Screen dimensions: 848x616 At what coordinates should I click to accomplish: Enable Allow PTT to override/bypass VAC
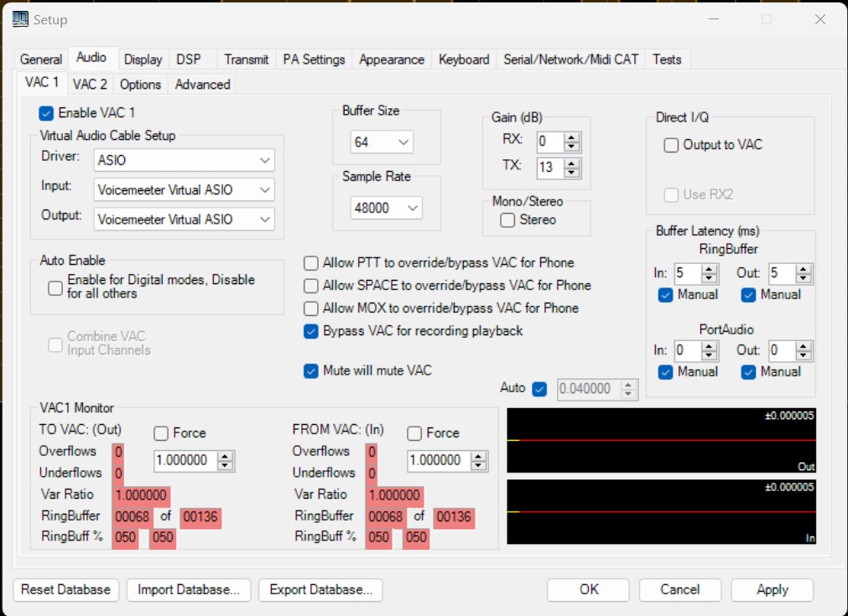[310, 262]
